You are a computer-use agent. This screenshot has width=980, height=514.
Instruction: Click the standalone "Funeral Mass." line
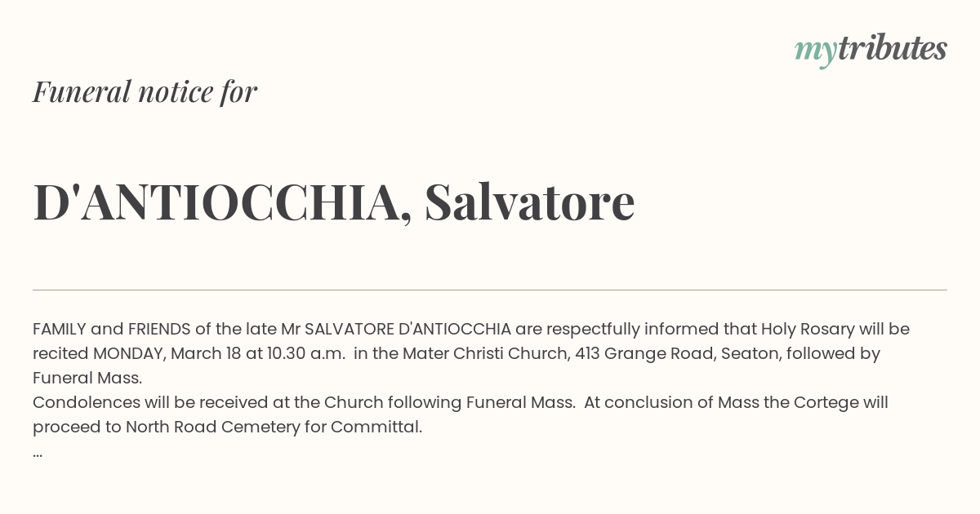(87, 379)
